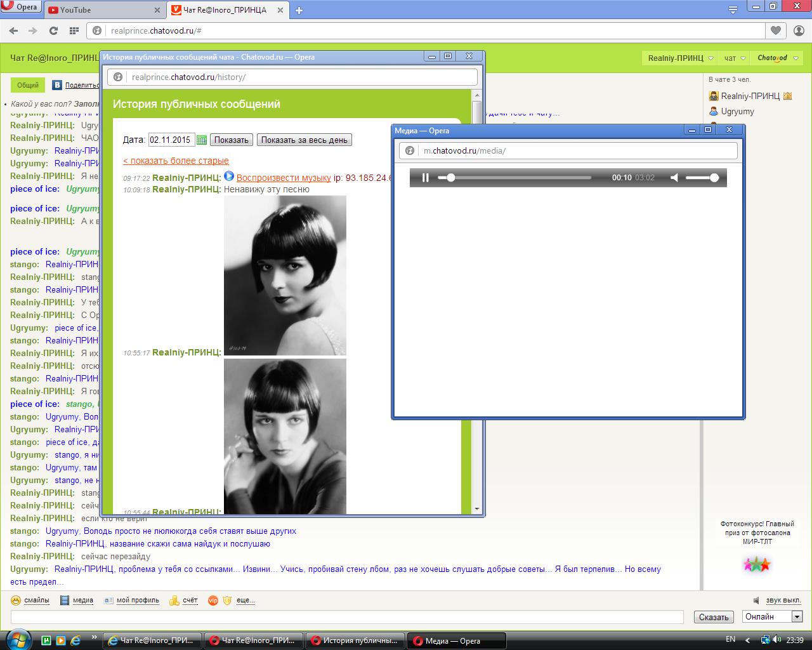Open the 'медиа' link
The image size is (812, 650).
point(83,600)
